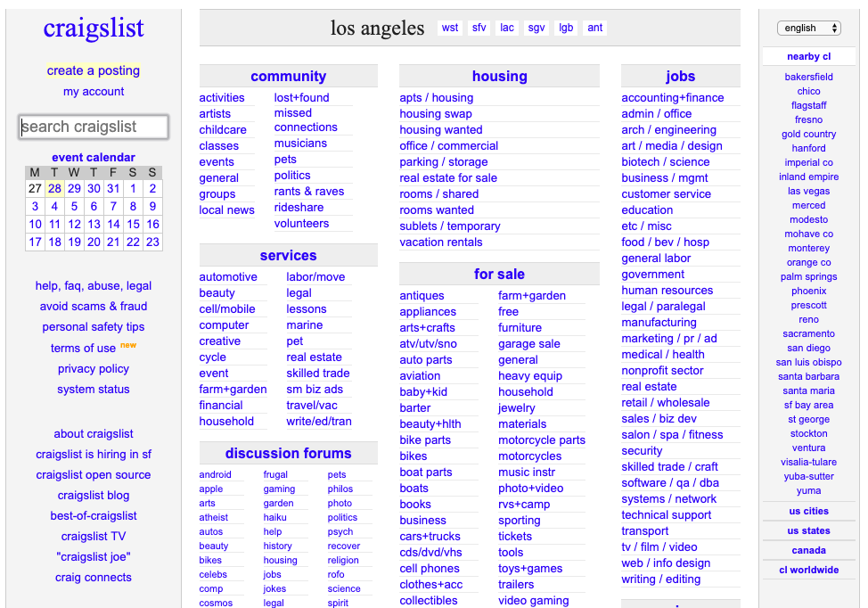Select the ant area tab
The height and width of the screenshot is (608, 868).
point(595,28)
